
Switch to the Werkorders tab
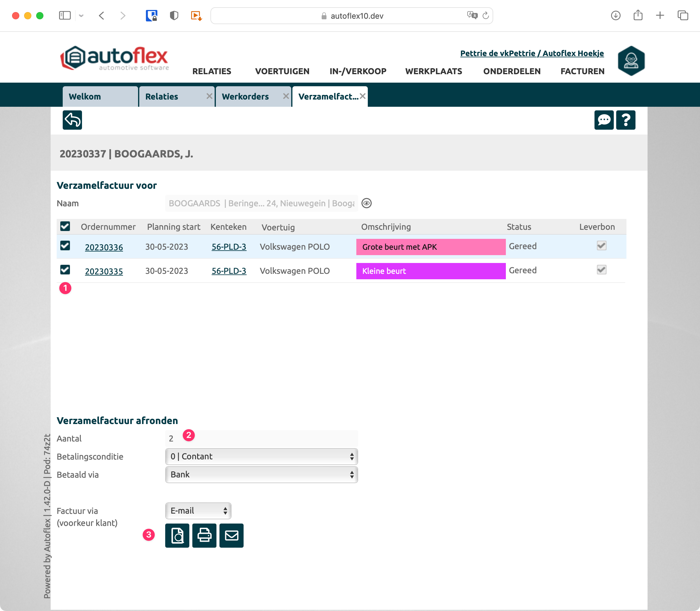point(245,97)
